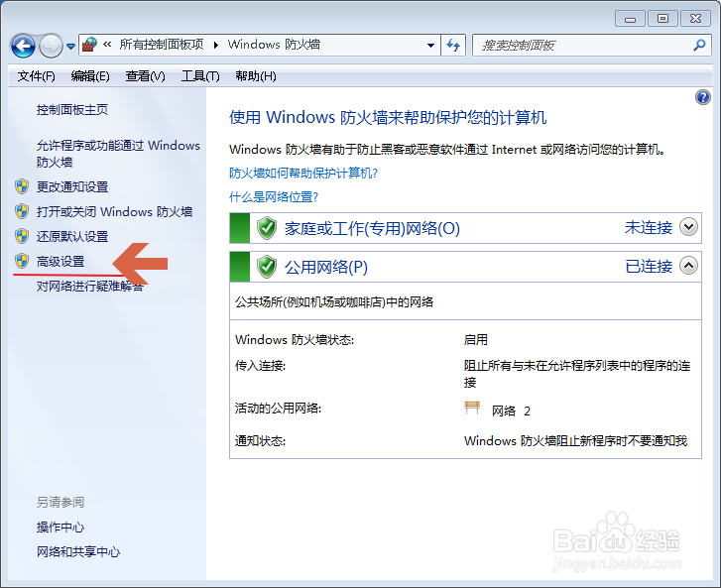The width and height of the screenshot is (721, 588).
Task: Click shield icon beside 更改通知设置
Action: (x=22, y=186)
